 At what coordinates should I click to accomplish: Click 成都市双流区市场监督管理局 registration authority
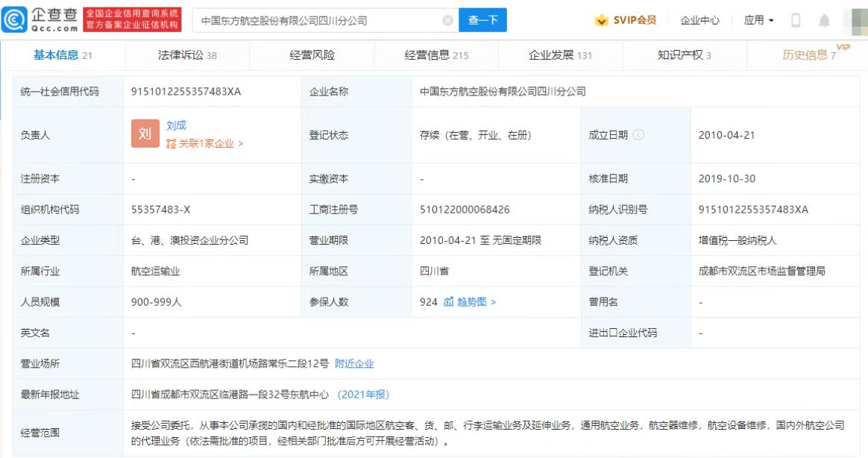coord(761,272)
